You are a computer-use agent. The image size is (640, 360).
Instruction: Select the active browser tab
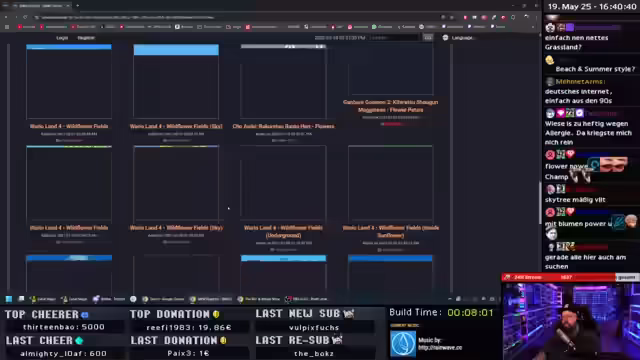(x=41, y=6)
